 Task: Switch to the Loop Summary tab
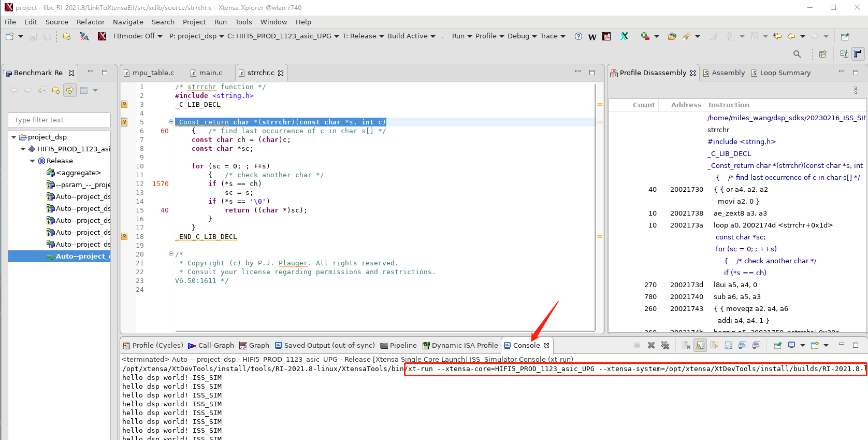(x=785, y=73)
